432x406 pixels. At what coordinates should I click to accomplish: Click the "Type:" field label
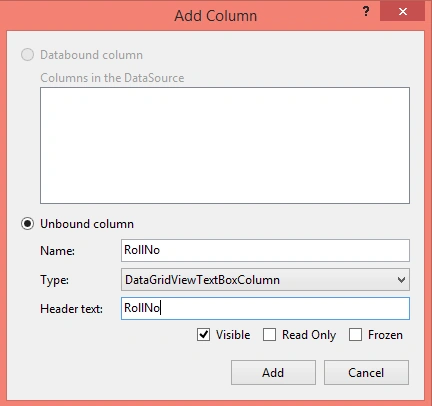pyautogui.click(x=54, y=280)
